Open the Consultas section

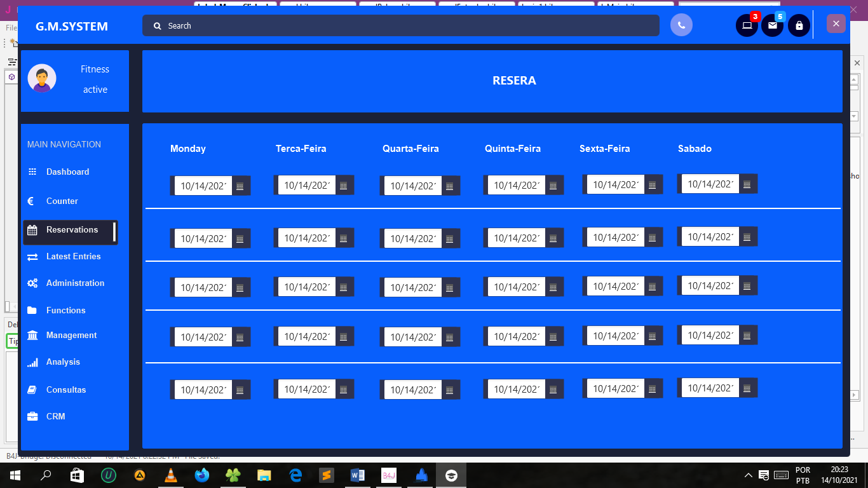tap(66, 390)
